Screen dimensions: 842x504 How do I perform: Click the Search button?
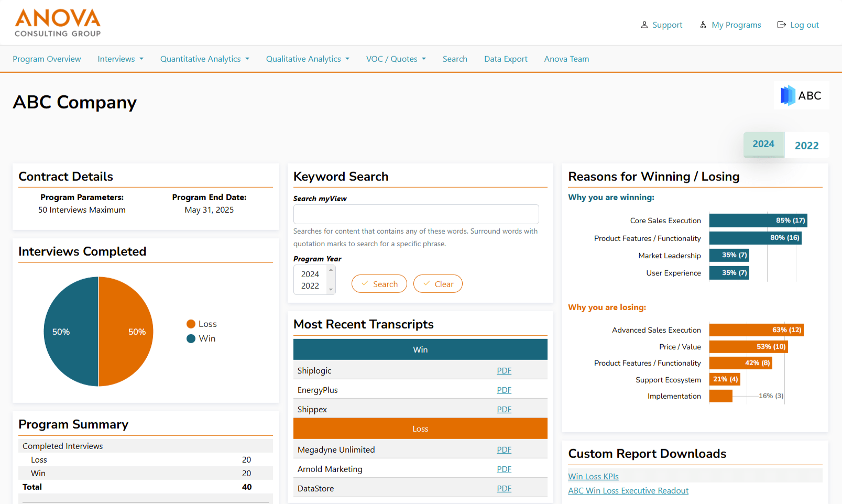(x=379, y=284)
